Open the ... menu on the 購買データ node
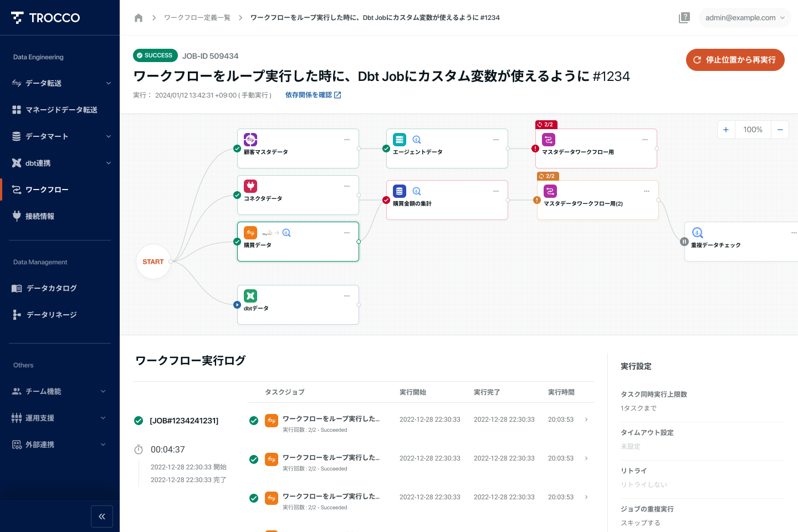 click(347, 232)
